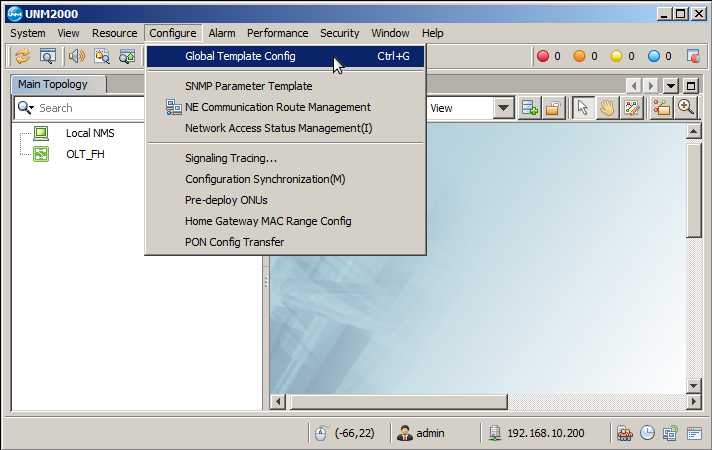Screen dimensions: 712x450
Task: Click the edit topology pencil icon
Action: (632, 108)
